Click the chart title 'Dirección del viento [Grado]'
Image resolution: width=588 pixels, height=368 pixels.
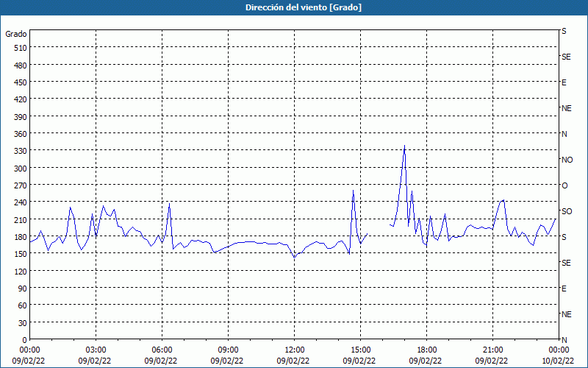(304, 7)
